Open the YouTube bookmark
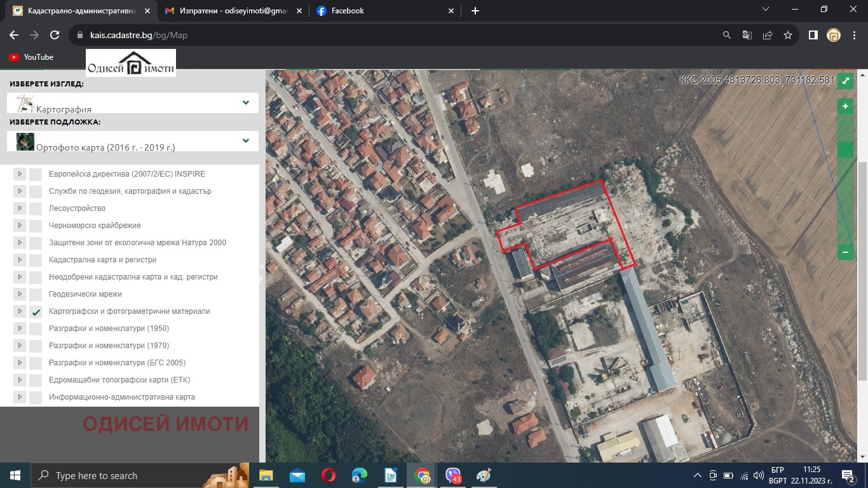 31,57
